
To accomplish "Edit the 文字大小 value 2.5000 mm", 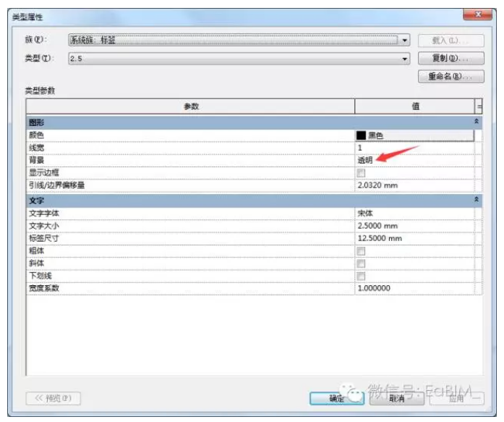I will 414,226.
